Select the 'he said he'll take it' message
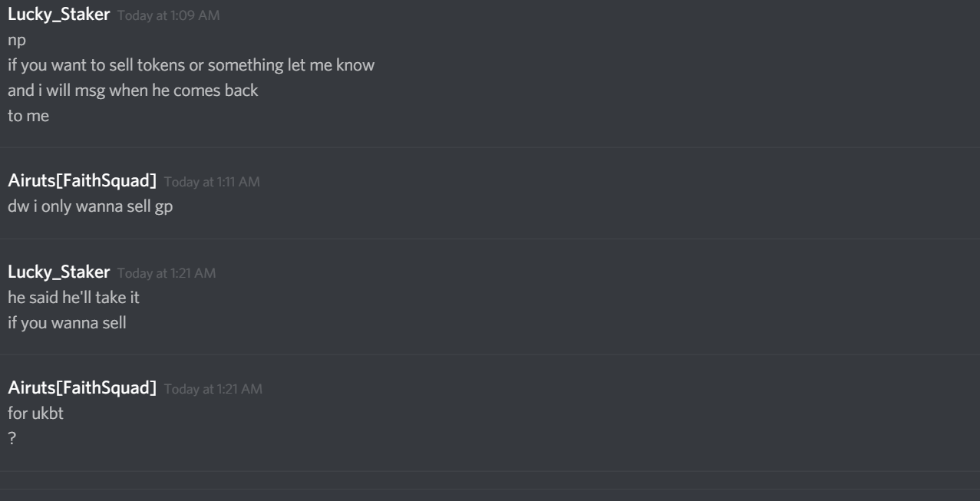The image size is (980, 501). pos(74,298)
